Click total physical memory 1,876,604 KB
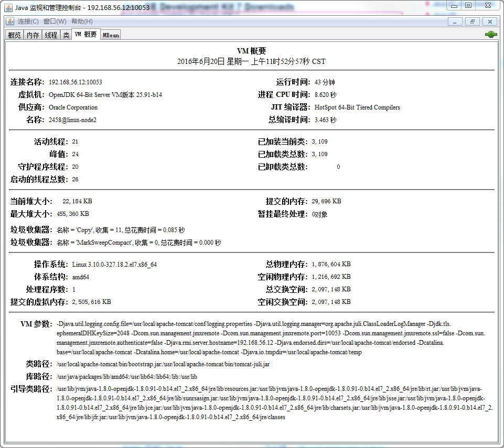 (x=331, y=264)
